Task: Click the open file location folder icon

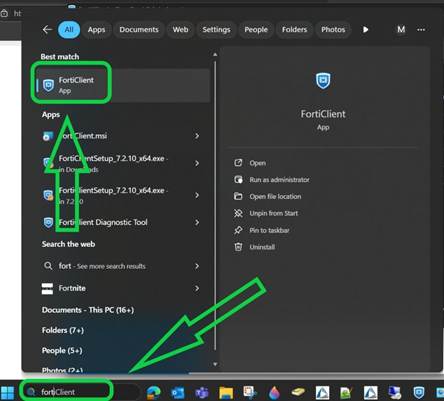Action: (x=238, y=196)
